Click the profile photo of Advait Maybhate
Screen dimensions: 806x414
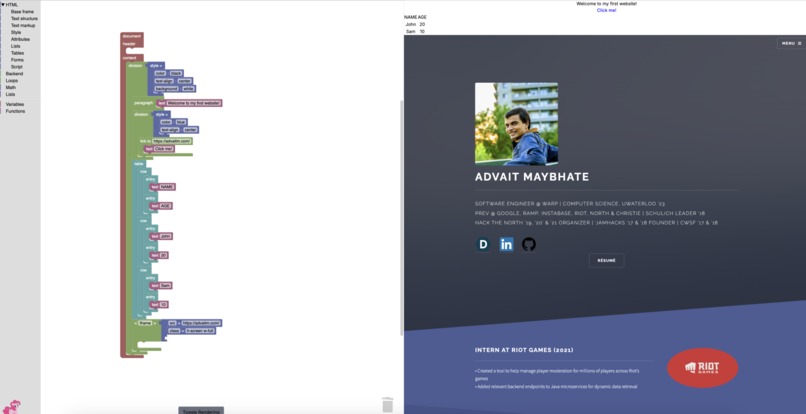(516, 124)
